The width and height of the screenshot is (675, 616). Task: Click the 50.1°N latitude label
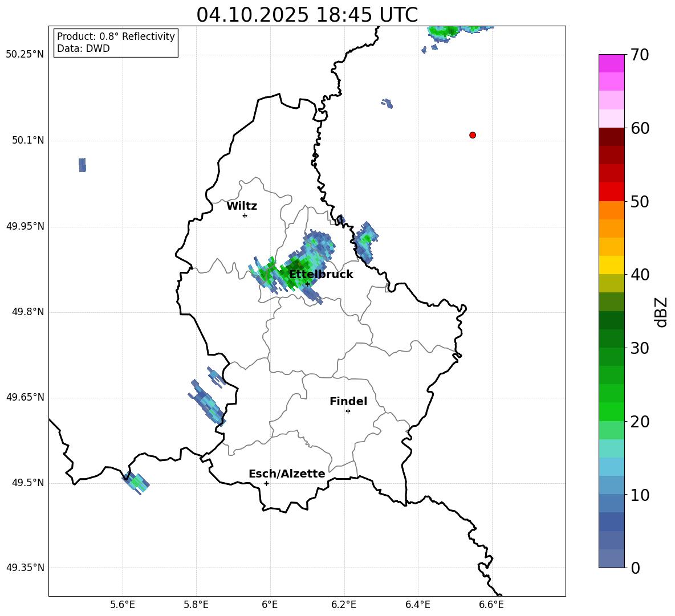tap(29, 141)
